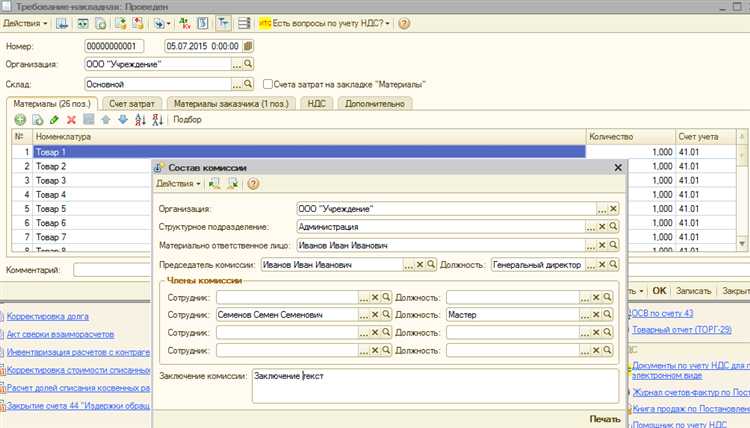This screenshot has height=428, width=750.
Task: Click the Заключение комиссии text field
Action: pos(430,385)
